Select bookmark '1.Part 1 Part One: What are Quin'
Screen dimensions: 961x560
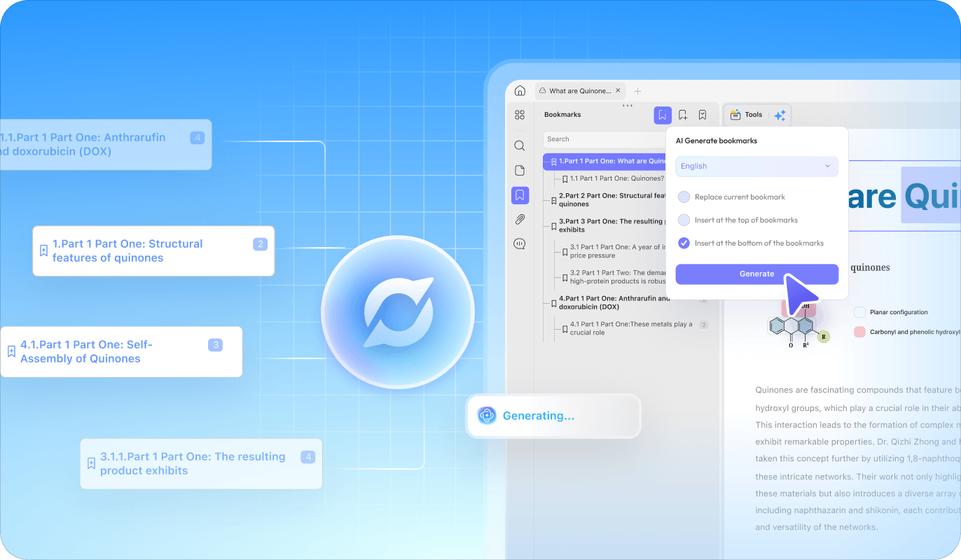click(x=604, y=162)
